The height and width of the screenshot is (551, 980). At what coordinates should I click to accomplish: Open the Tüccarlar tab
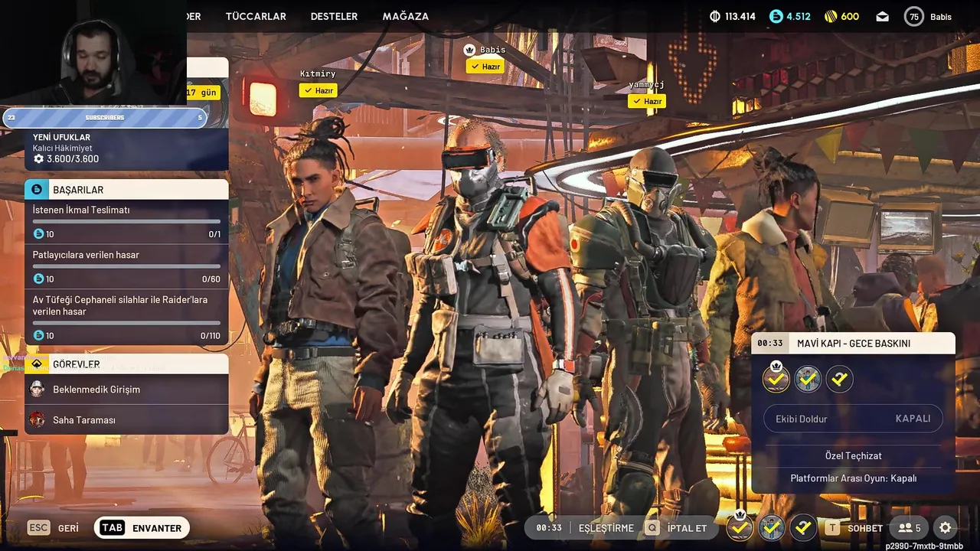pos(256,16)
